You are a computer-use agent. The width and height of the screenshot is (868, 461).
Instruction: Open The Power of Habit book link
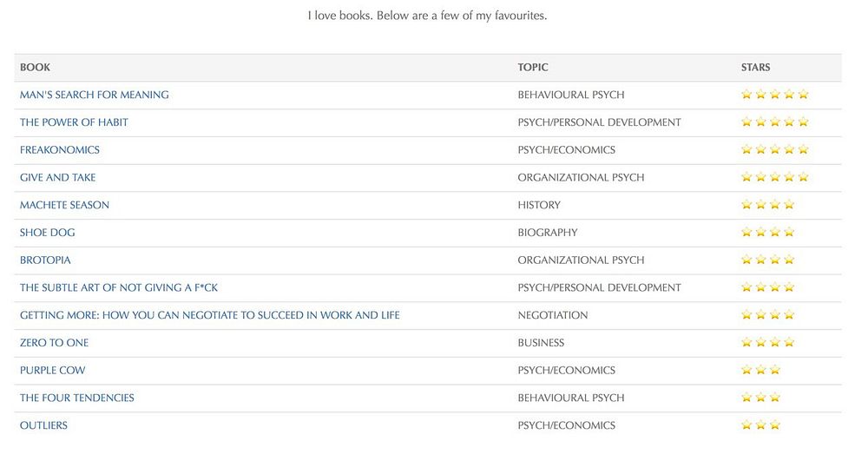point(74,122)
